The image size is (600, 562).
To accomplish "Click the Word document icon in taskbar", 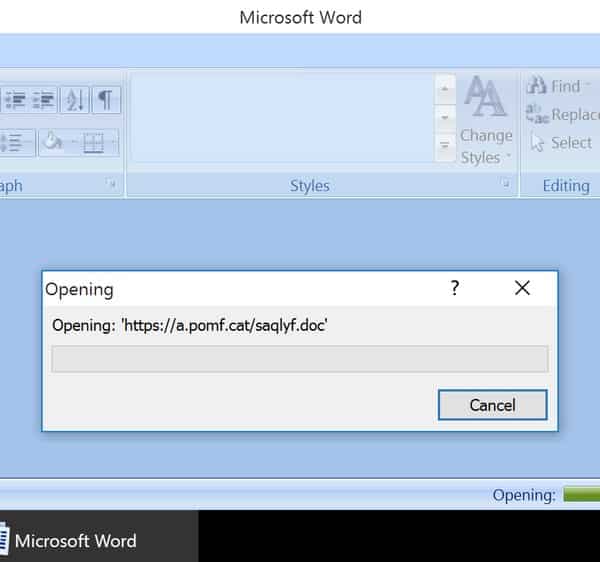I will pyautogui.click(x=4, y=538).
